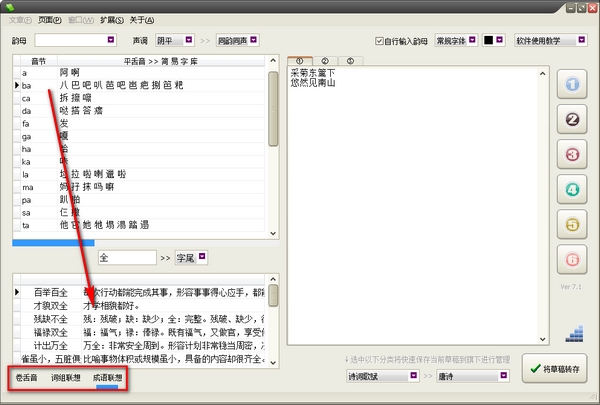Click the pink number 6 round button
Viewport: 600px width, 405px height.
(572, 260)
